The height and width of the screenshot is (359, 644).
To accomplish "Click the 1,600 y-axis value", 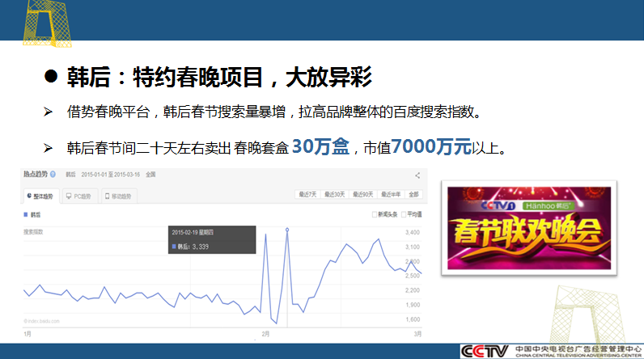I will pyautogui.click(x=413, y=319).
